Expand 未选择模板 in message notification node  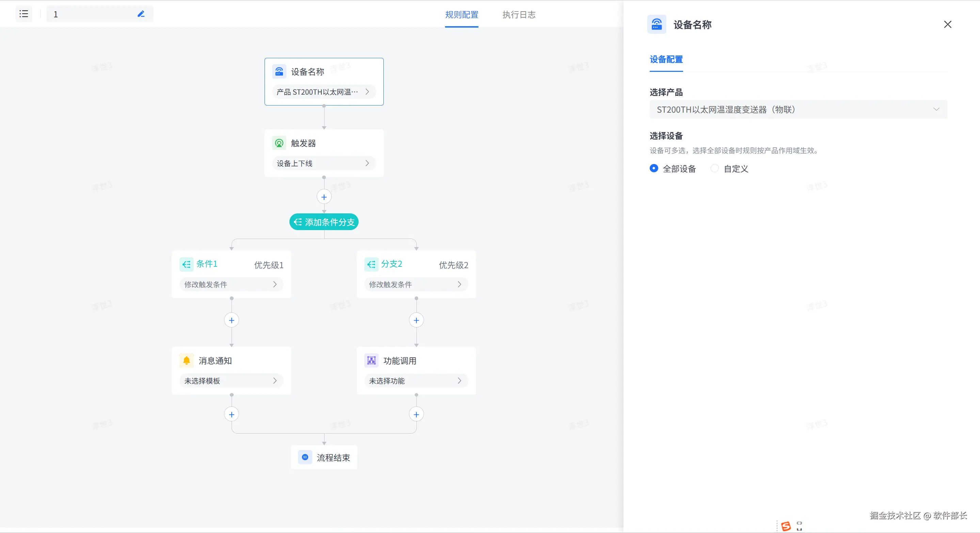pyautogui.click(x=231, y=381)
